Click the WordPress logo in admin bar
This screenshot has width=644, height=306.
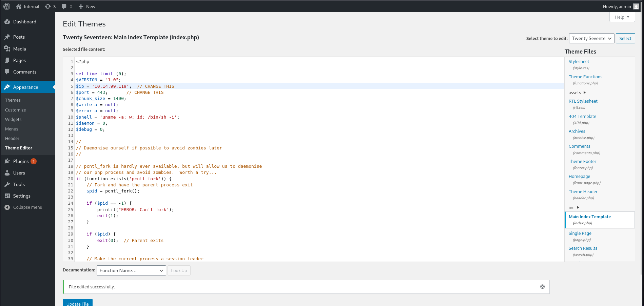(x=7, y=6)
